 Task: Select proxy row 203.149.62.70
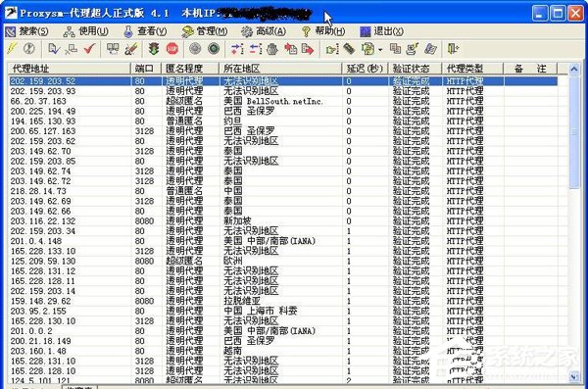[283, 151]
